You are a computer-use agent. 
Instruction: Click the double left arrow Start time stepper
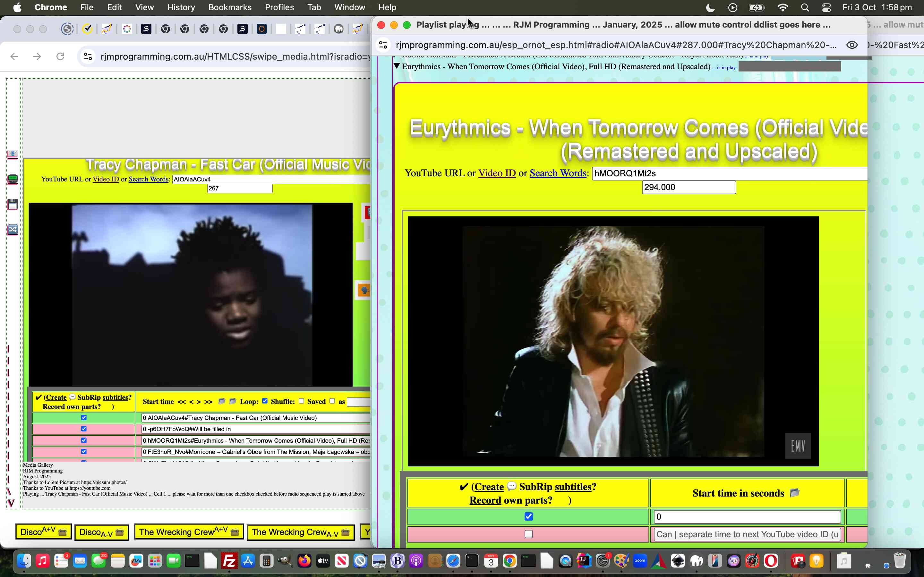pos(181,402)
